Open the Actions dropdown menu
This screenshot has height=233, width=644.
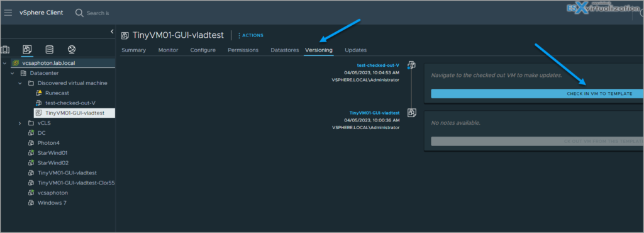click(x=250, y=35)
